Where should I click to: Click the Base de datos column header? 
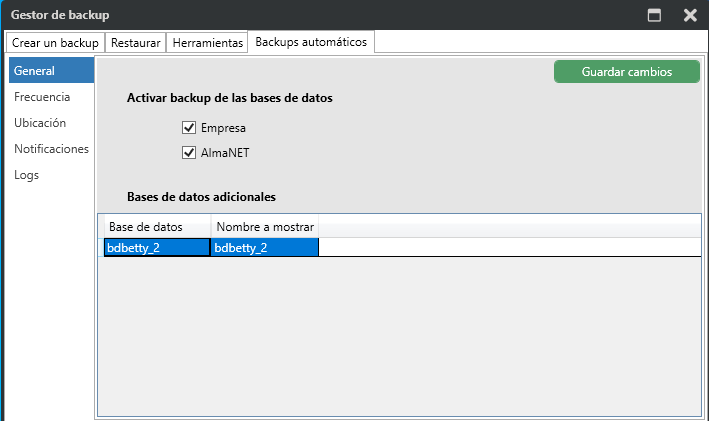[x=156, y=226]
